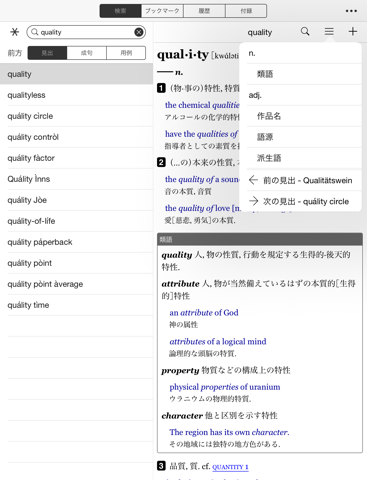This screenshot has height=480, width=367.
Task: Switch to the 用例 example search mode
Action: click(126, 53)
